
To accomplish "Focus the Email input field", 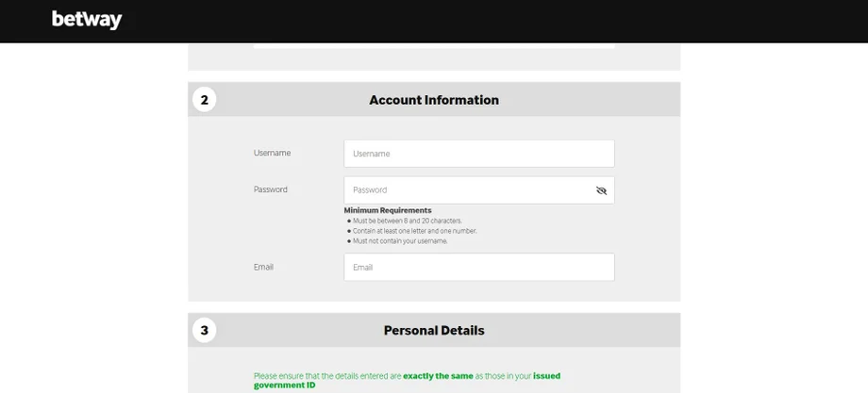I will tap(479, 267).
